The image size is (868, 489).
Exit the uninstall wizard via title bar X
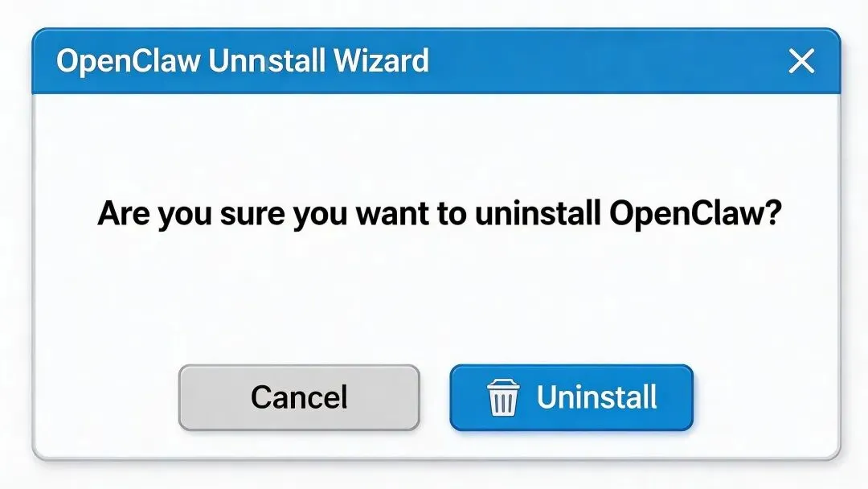tap(801, 61)
